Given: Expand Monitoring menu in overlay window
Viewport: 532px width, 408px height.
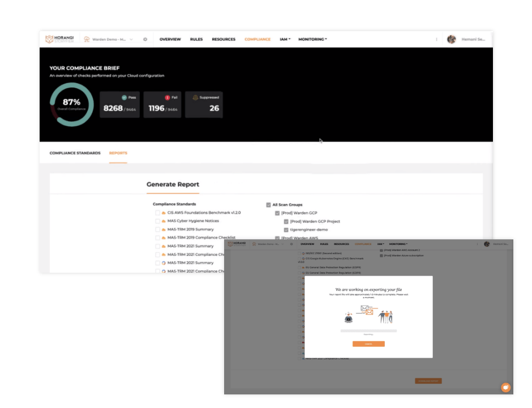Looking at the screenshot, I should tap(398, 244).
